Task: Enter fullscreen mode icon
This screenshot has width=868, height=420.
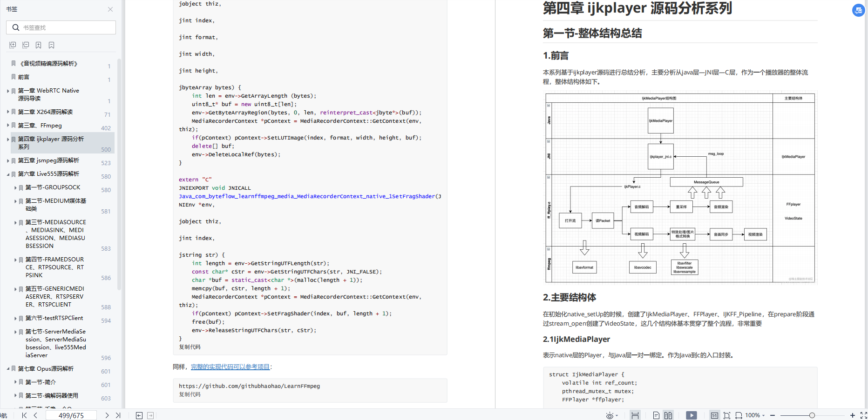Action: tap(864, 415)
